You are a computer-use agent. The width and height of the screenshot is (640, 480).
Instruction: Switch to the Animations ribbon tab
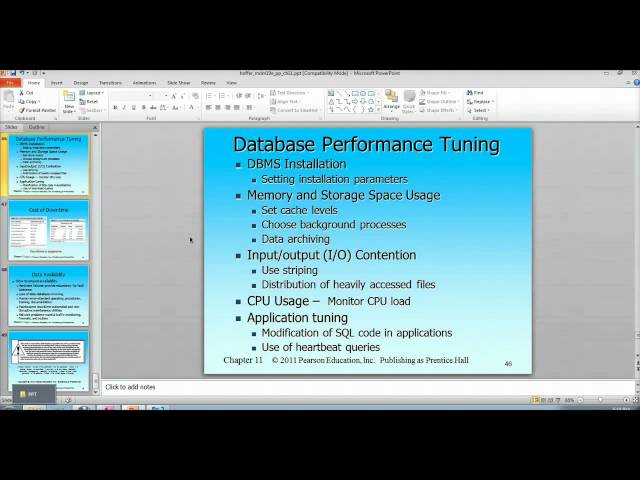pyautogui.click(x=144, y=83)
